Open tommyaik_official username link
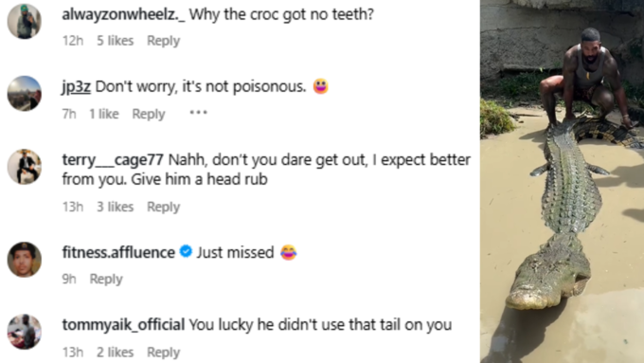The width and height of the screenshot is (644, 363). (123, 325)
